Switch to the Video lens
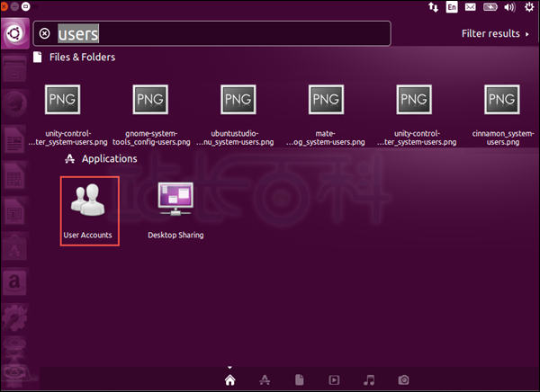The height and width of the screenshot is (392, 540). tap(334, 380)
